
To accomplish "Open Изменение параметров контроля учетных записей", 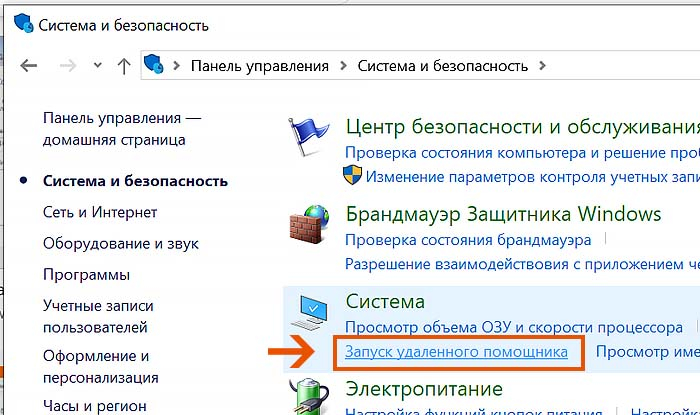I will click(533, 177).
